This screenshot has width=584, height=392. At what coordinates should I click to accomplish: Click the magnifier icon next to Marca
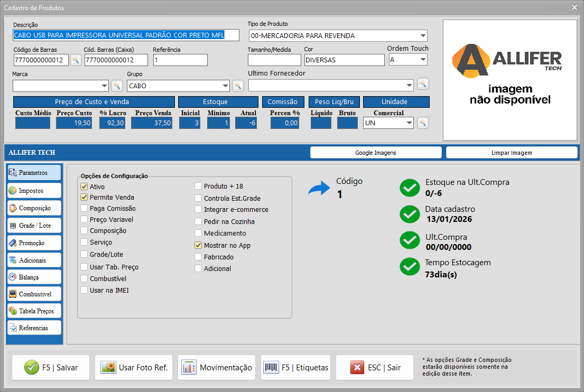click(116, 86)
